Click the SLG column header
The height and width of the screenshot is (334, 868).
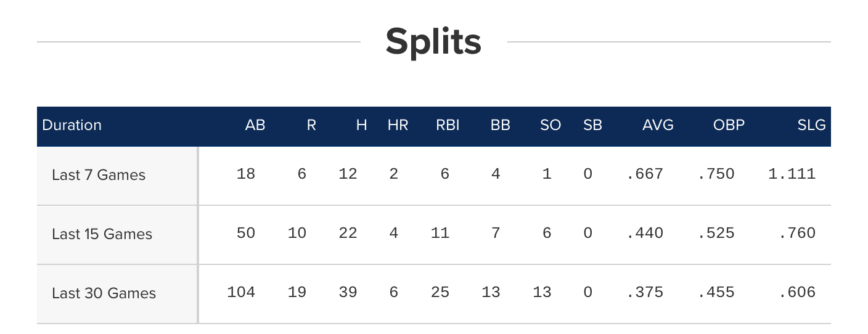811,125
